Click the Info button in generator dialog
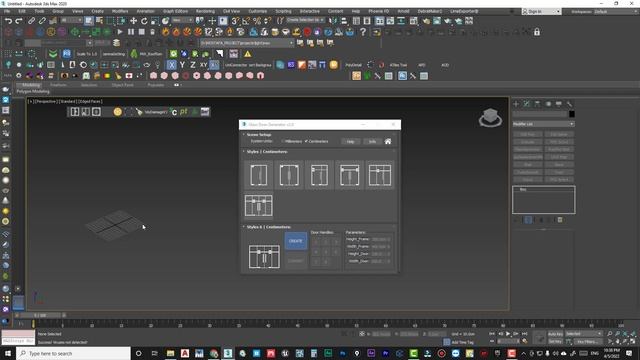This screenshot has width=640, height=360. (x=372, y=142)
